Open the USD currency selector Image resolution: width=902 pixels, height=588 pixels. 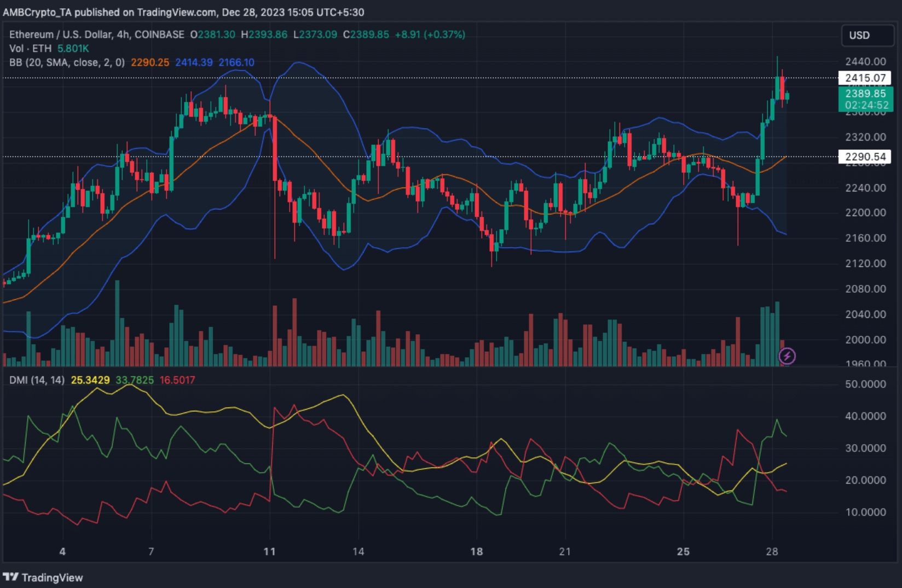(x=868, y=36)
